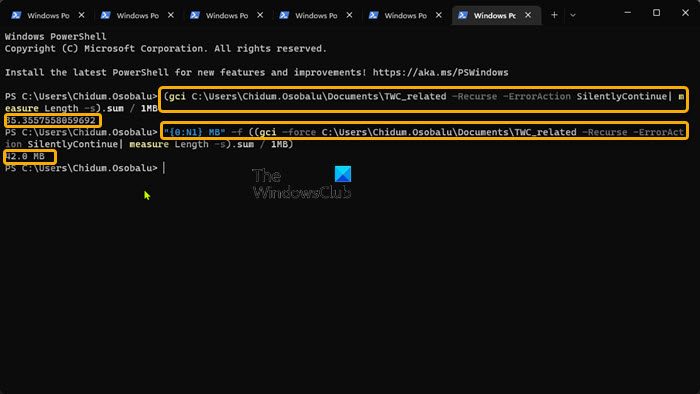Viewport: 700px width, 394px height.
Task: Click the empty prompt line with the cursor
Action: pos(85,168)
